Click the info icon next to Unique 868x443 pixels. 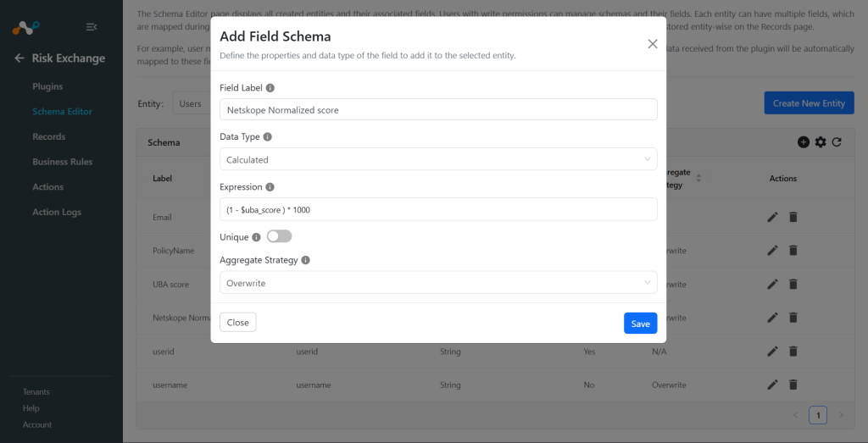[x=256, y=237]
